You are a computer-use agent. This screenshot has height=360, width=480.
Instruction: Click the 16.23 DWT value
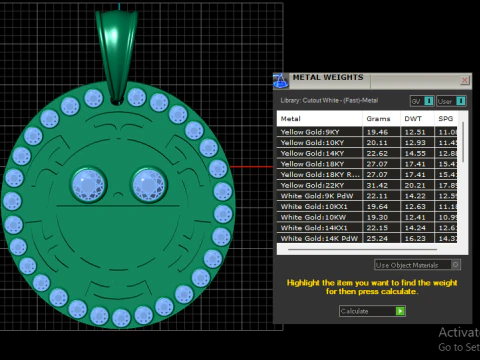415,238
